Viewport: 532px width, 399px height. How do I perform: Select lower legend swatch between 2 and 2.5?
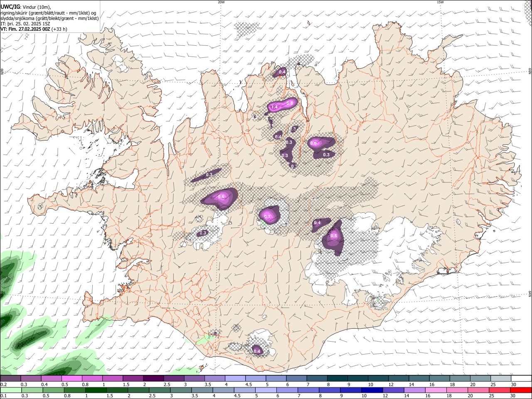pyautogui.click(x=138, y=390)
